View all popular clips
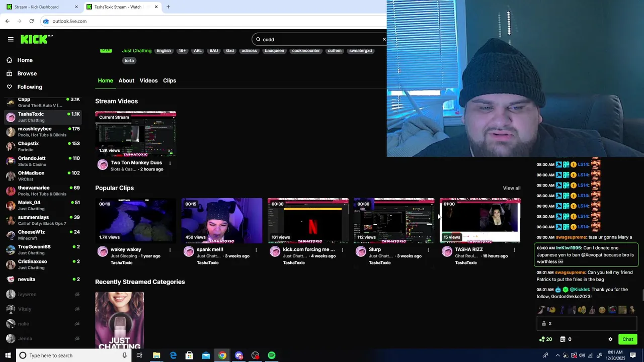Image resolution: width=644 pixels, height=362 pixels. (x=512, y=188)
